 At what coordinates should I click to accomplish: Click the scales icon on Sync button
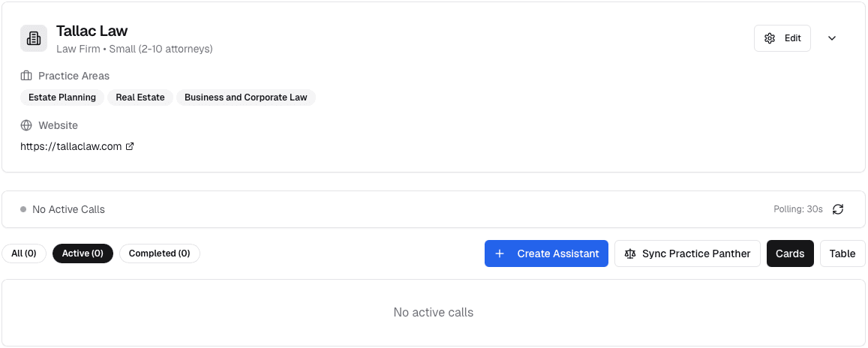[629, 253]
